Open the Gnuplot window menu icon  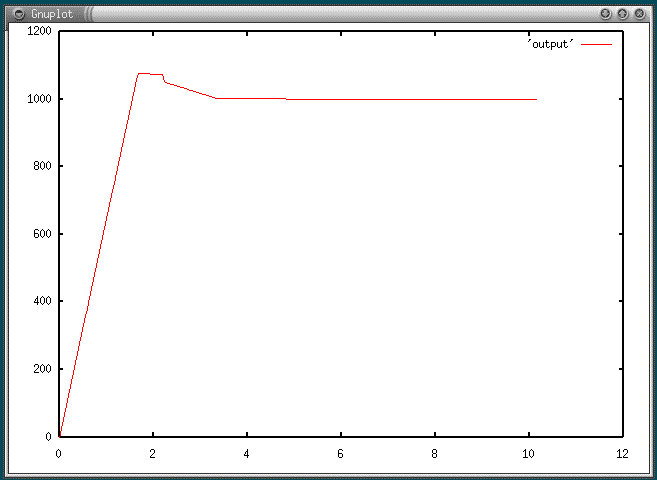click(19, 14)
